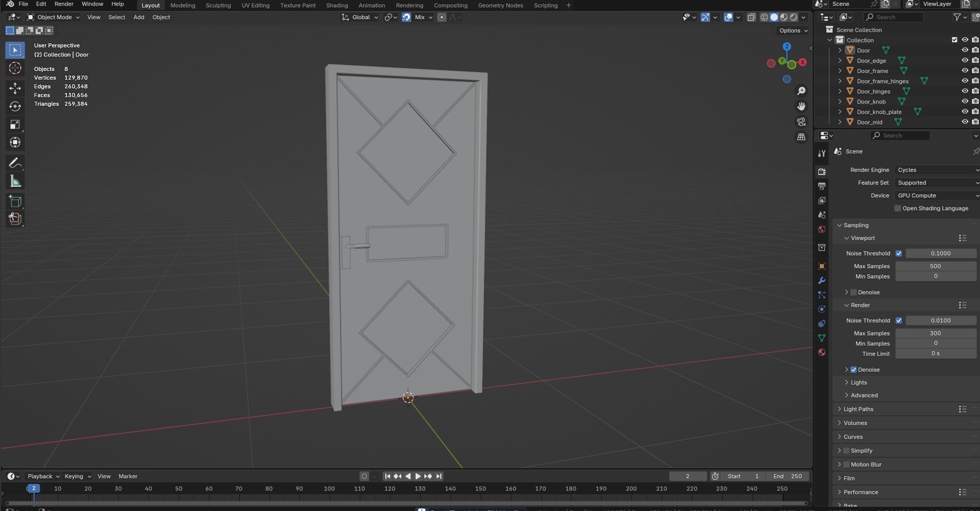Image resolution: width=980 pixels, height=511 pixels.
Task: Uncheck the Collection exclude checkbox
Action: tap(954, 40)
